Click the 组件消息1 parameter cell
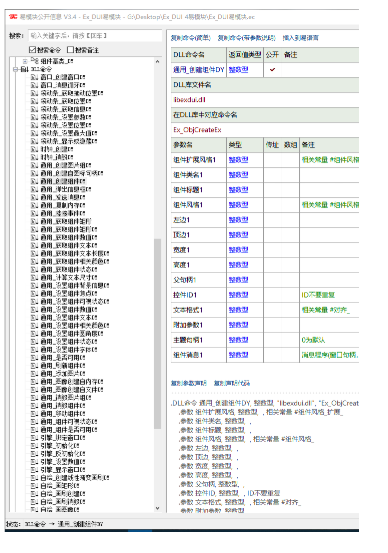Viewport: 388px width, 553px height. tap(199, 355)
